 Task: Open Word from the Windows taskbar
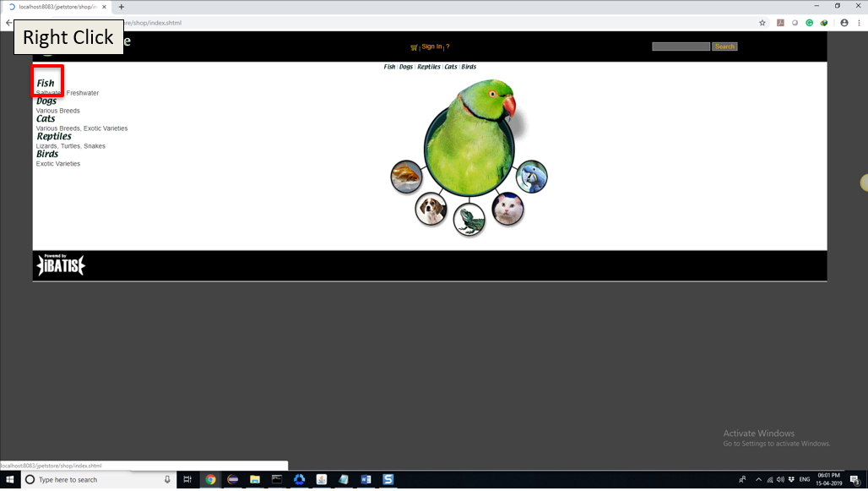tap(366, 480)
